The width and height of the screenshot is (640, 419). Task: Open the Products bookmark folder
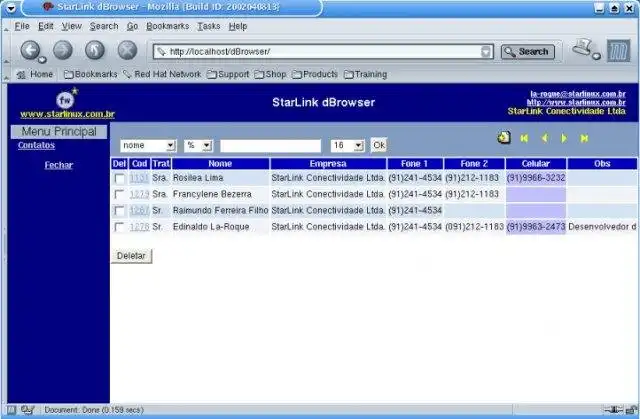click(x=315, y=74)
